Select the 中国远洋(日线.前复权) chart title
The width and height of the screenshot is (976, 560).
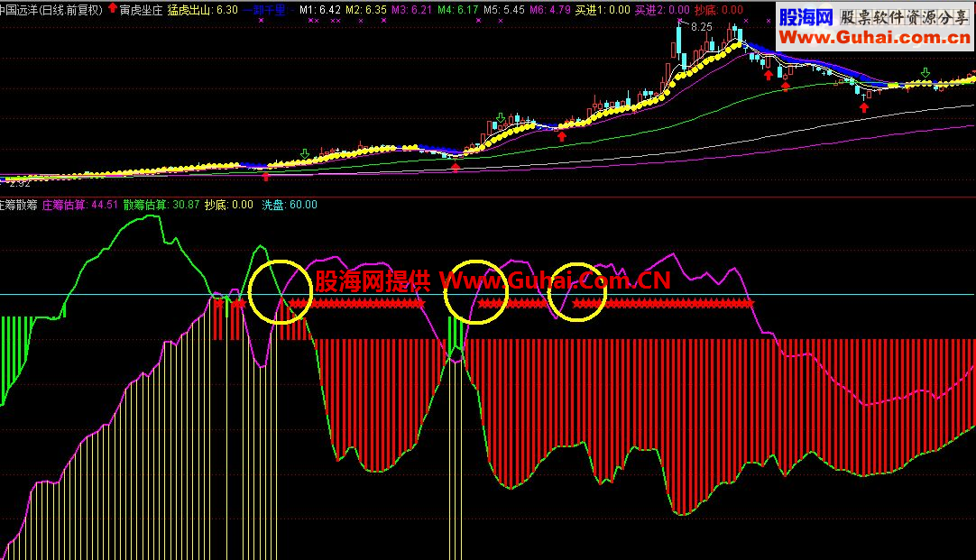51,10
